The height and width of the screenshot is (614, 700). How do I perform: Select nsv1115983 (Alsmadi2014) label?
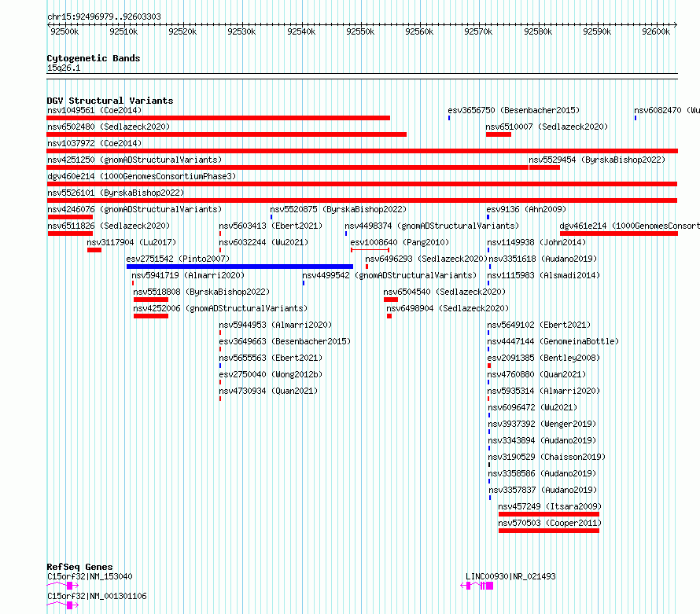pyautogui.click(x=543, y=275)
